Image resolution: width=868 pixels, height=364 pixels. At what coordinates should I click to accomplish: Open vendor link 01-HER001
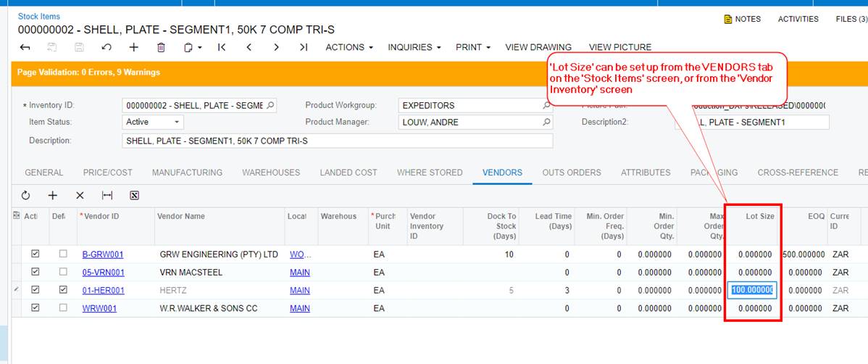(x=103, y=290)
